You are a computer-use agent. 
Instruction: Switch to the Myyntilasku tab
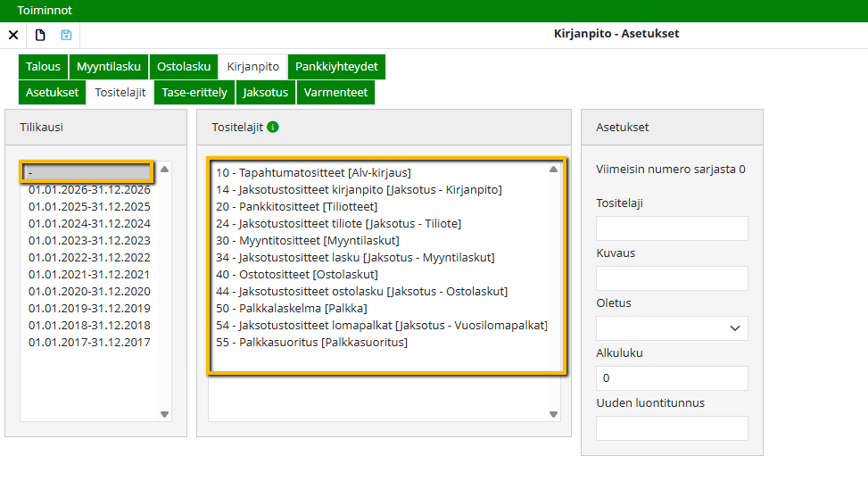(108, 67)
